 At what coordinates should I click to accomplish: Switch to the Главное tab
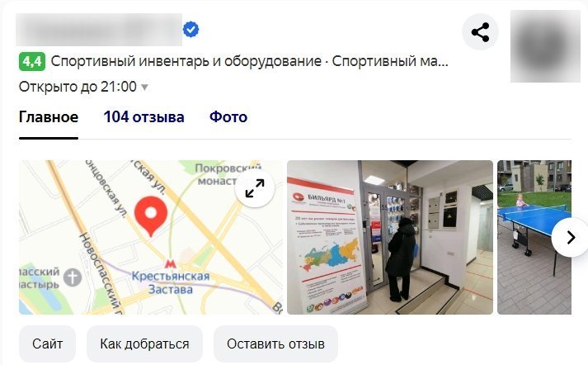click(49, 117)
